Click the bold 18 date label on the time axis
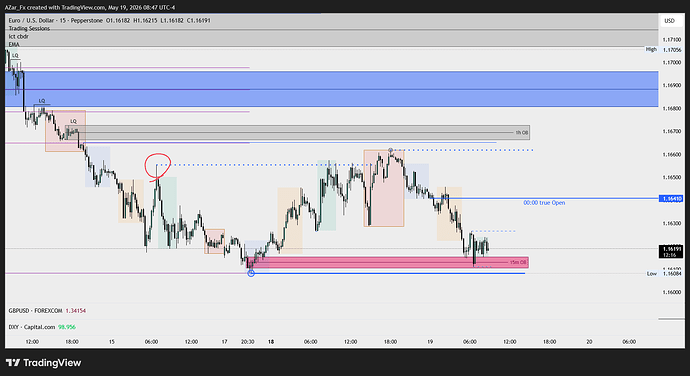Viewport: 690px width, 376px height. pos(271,342)
